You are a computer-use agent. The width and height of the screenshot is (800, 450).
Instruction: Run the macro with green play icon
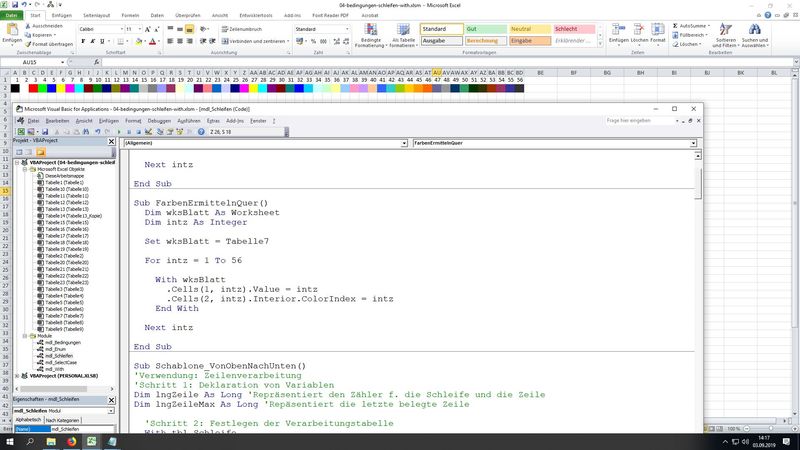point(119,132)
